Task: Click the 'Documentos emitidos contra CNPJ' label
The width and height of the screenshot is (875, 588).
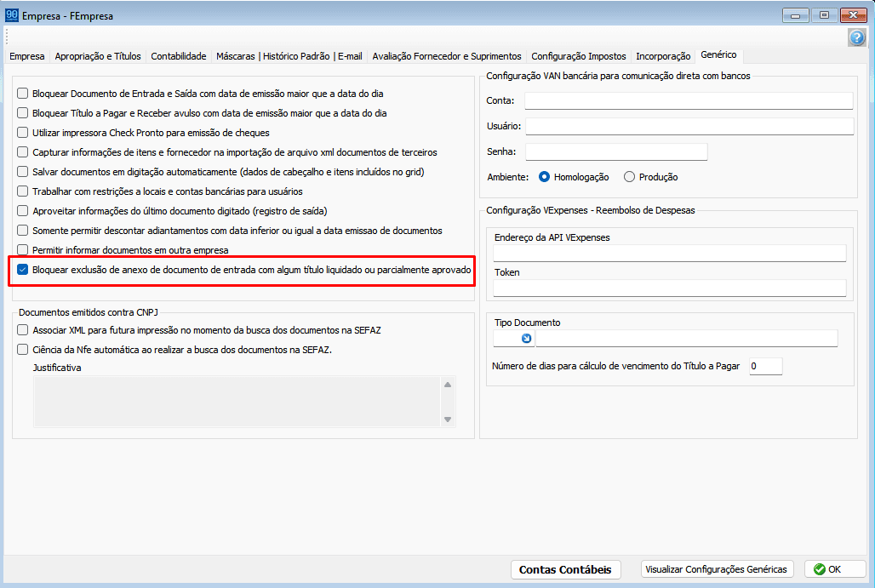Action: [89, 312]
